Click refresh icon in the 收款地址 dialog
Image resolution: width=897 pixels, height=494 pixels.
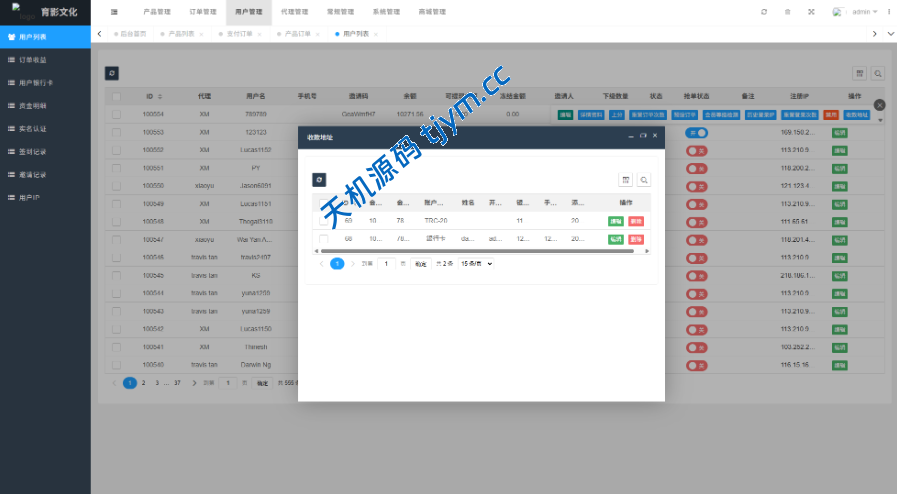319,180
